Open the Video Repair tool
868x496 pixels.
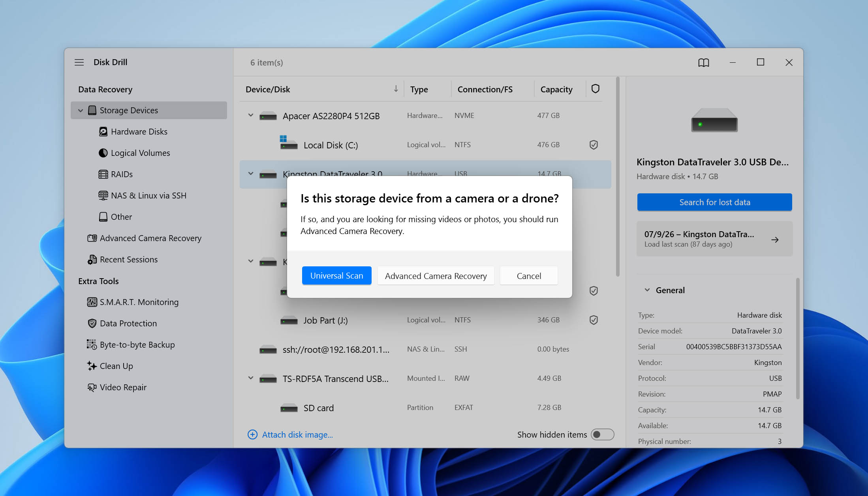coord(123,387)
